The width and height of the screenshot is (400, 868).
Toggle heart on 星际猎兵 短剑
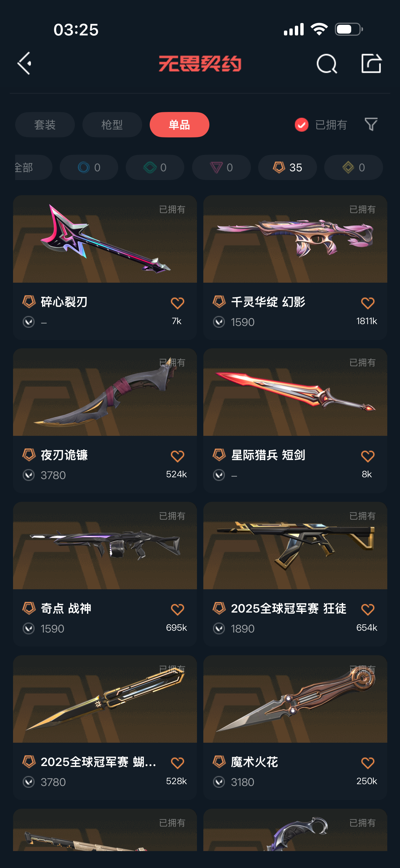368,456
